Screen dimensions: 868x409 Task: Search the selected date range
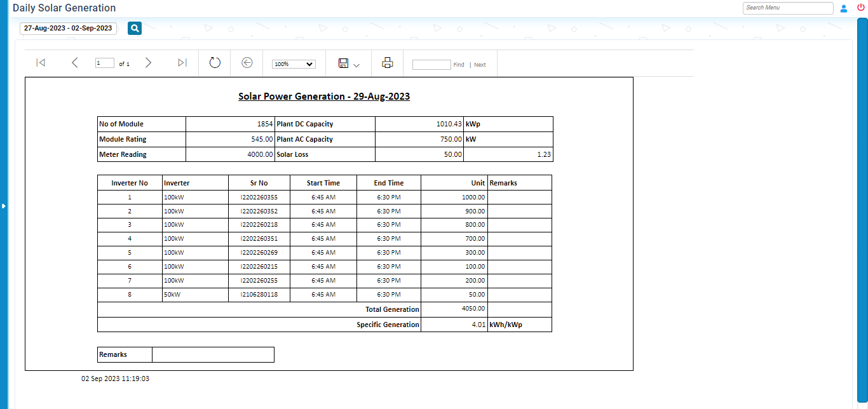pyautogui.click(x=135, y=28)
